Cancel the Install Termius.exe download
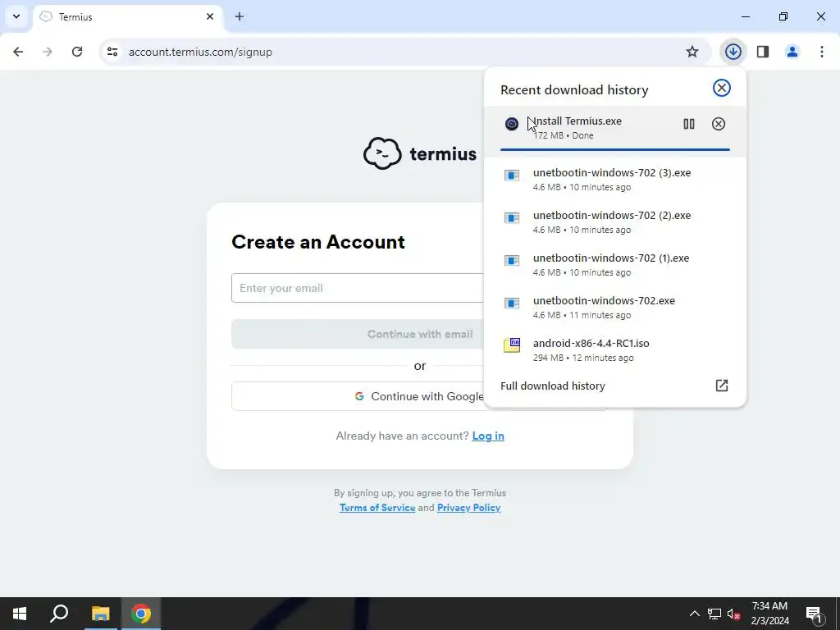Image resolution: width=840 pixels, height=630 pixels. point(719,124)
